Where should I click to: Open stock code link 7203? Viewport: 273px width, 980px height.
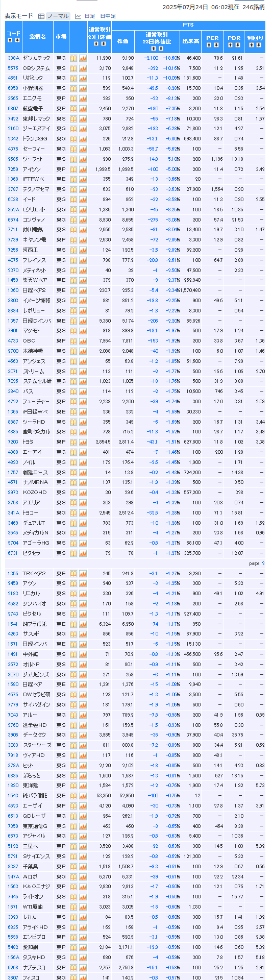point(13,442)
